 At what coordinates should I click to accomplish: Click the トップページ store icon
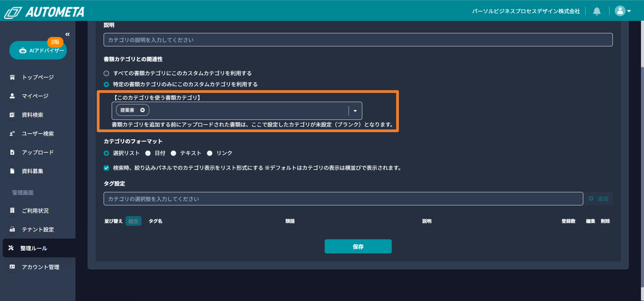click(x=12, y=77)
